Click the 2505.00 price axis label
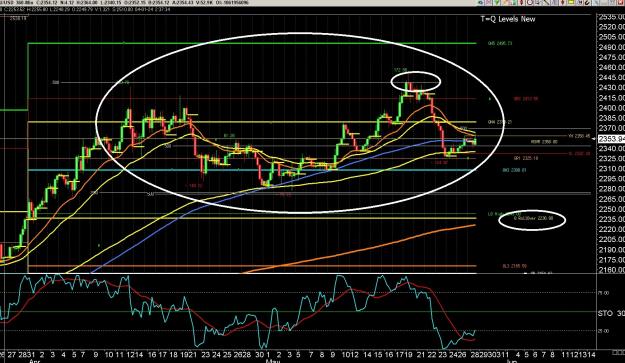Screen dimensions: 625x363 tap(611, 37)
